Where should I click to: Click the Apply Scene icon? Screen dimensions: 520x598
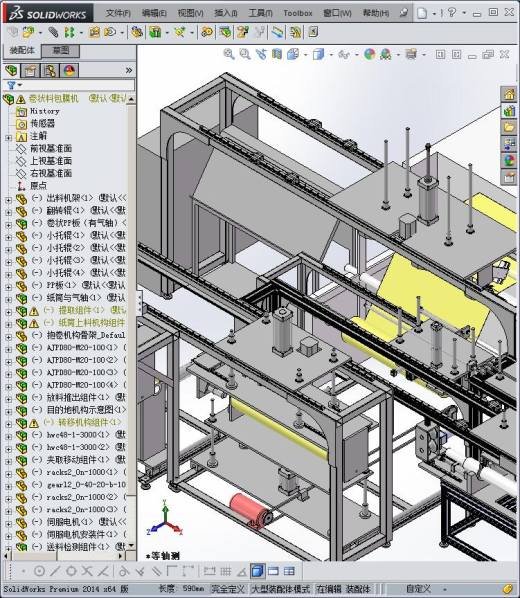386,54
